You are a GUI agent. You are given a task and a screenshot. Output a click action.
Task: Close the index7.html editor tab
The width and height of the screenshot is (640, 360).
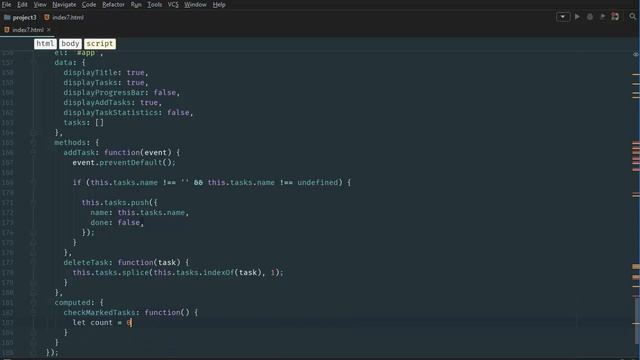[x=49, y=30]
